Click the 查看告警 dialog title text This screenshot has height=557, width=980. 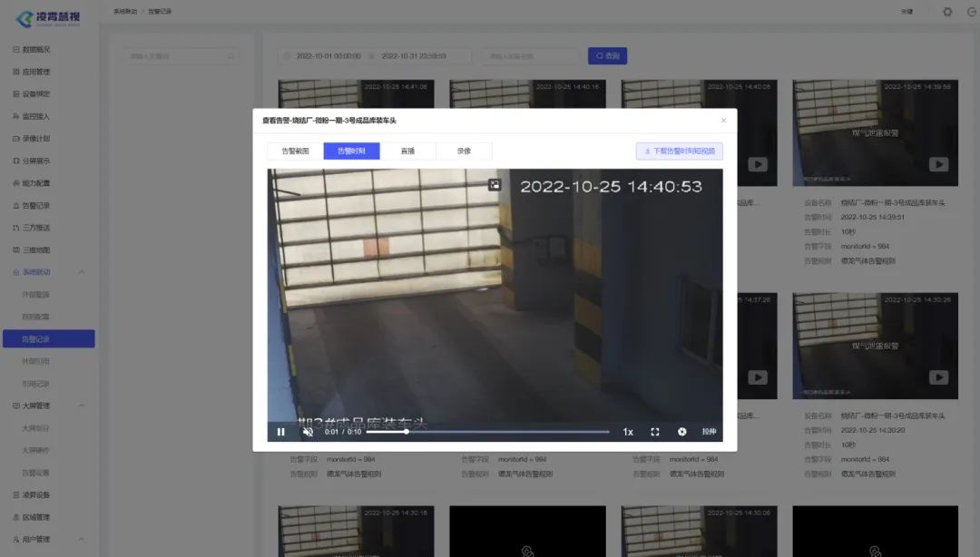click(328, 120)
